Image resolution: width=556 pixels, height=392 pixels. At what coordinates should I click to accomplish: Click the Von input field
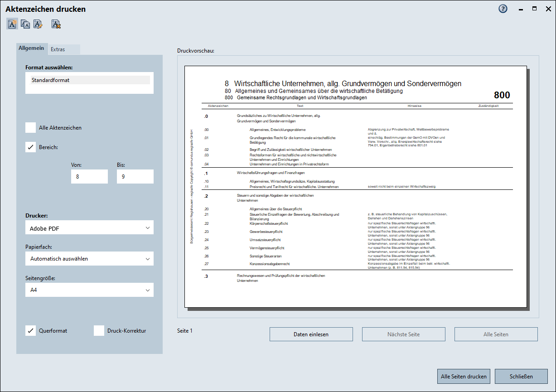[89, 177]
